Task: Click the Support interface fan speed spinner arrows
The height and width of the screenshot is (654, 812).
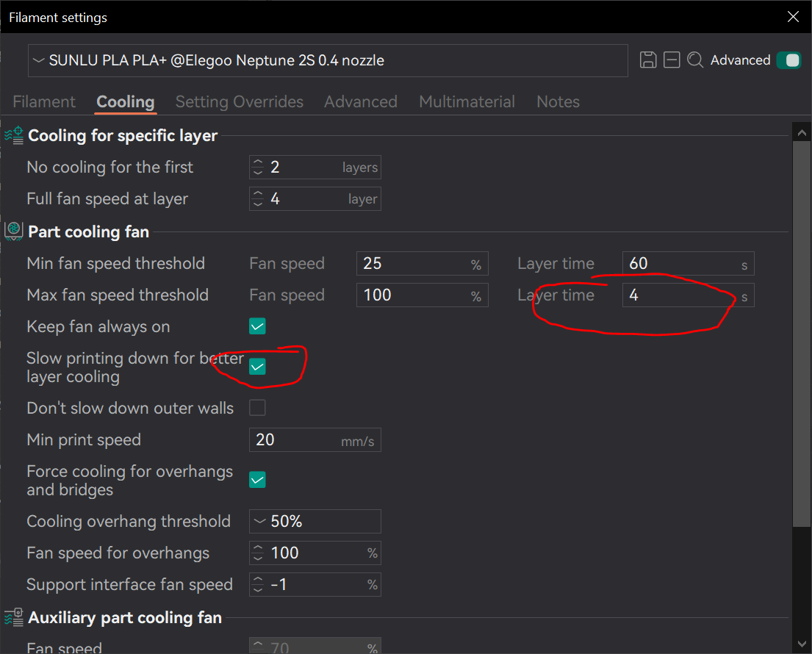Action: [x=258, y=585]
